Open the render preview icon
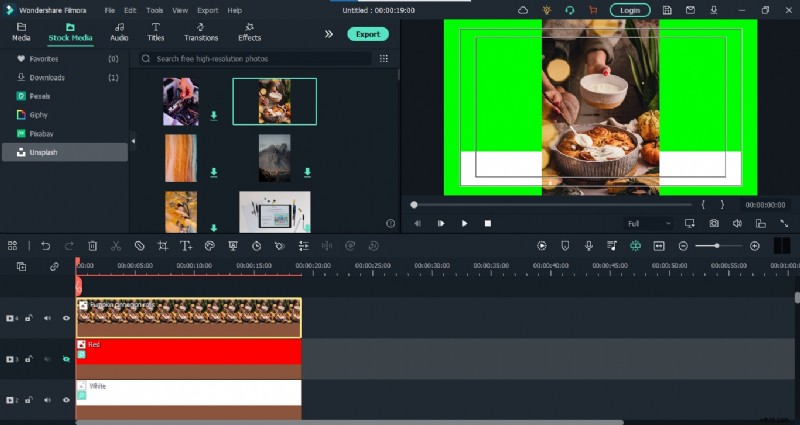Screen dimensions: 800x425 point(542,246)
